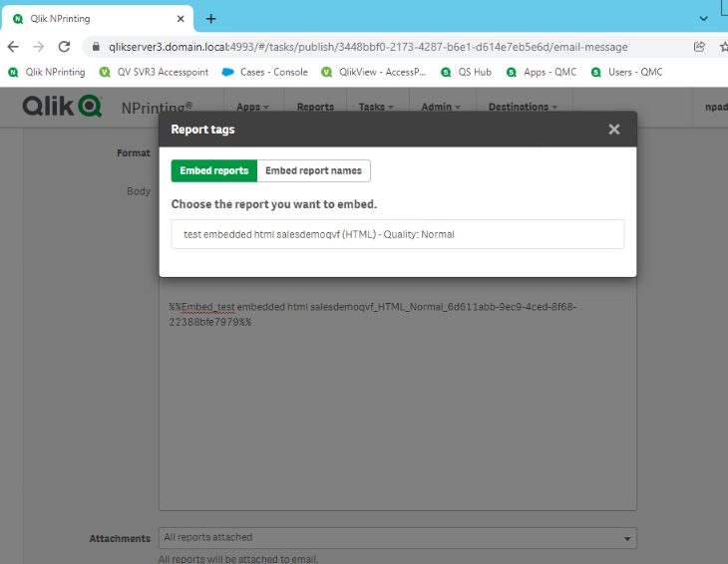Click the Qlik logo
The width and height of the screenshot is (728, 564).
click(x=62, y=106)
